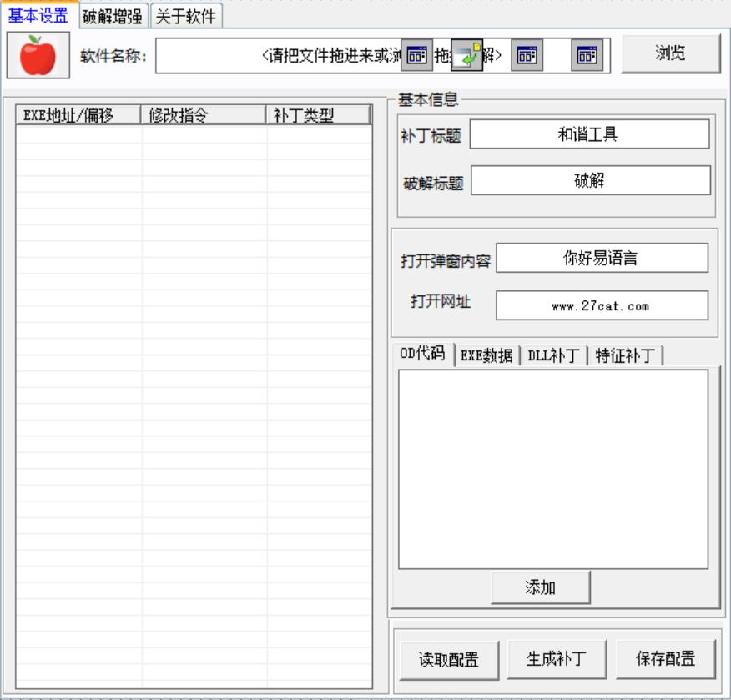Switch to the DLL补丁 tab
The image size is (731, 700).
pos(553,356)
